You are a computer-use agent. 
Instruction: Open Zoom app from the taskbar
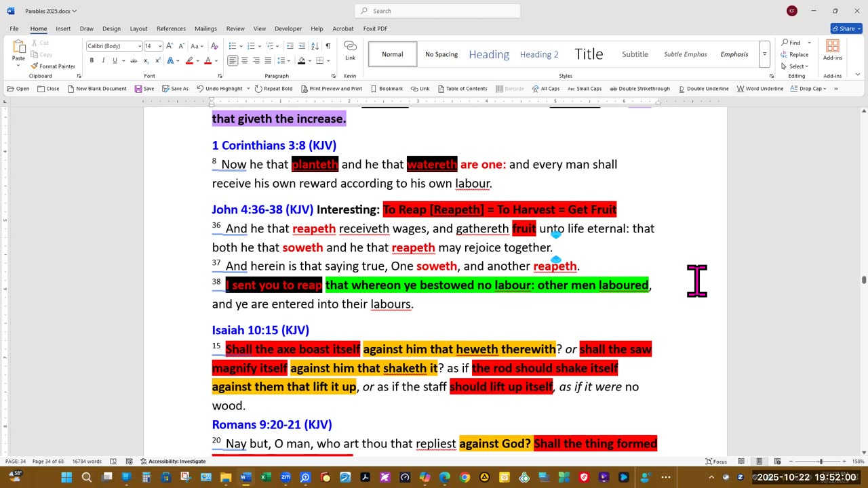click(285, 477)
